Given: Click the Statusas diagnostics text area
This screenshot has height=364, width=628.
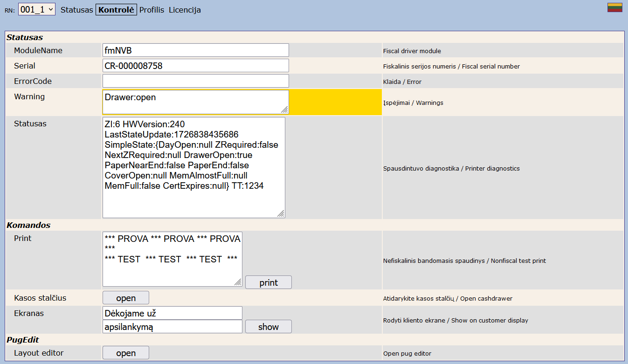Looking at the screenshot, I should pos(193,167).
